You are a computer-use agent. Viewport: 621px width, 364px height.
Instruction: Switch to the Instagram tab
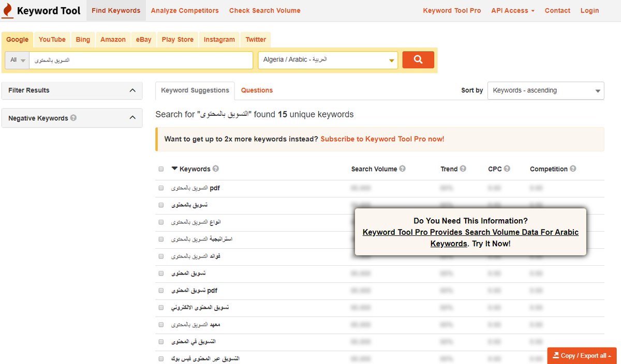pos(219,39)
